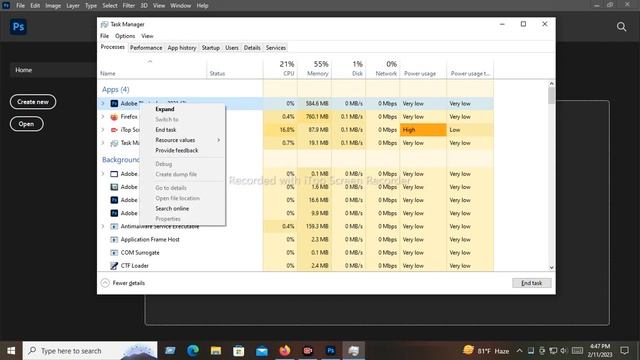Click the Firefox process icon in Apps list
Viewport: 640px width, 360px height.
[114, 117]
